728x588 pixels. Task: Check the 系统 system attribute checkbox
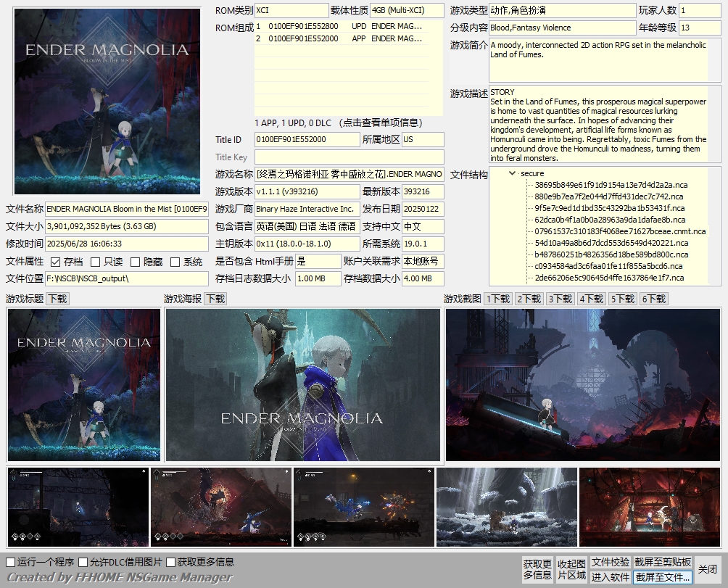175,262
